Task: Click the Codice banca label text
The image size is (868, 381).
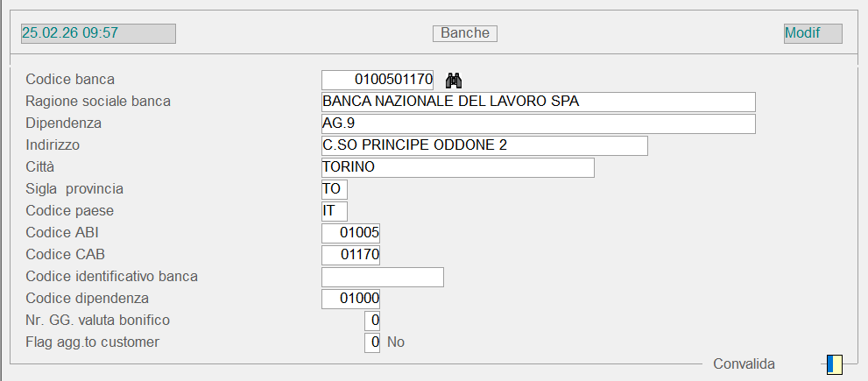Action: pyautogui.click(x=70, y=80)
